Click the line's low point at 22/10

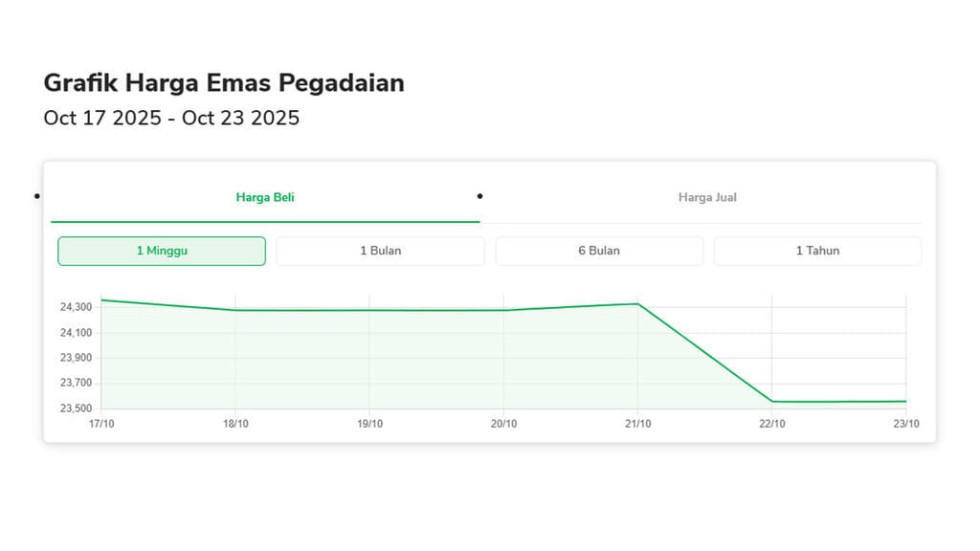(772, 402)
